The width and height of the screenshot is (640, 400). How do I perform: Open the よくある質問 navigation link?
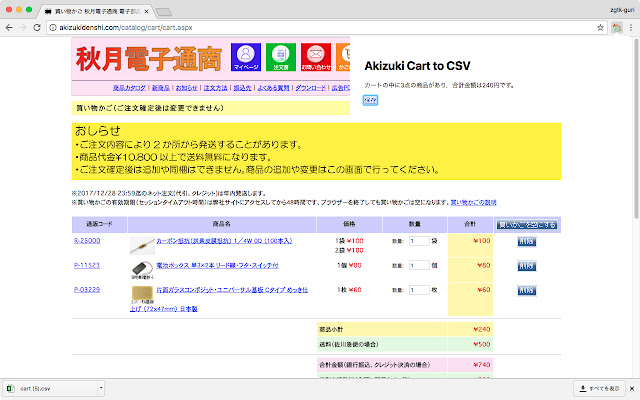(273, 88)
